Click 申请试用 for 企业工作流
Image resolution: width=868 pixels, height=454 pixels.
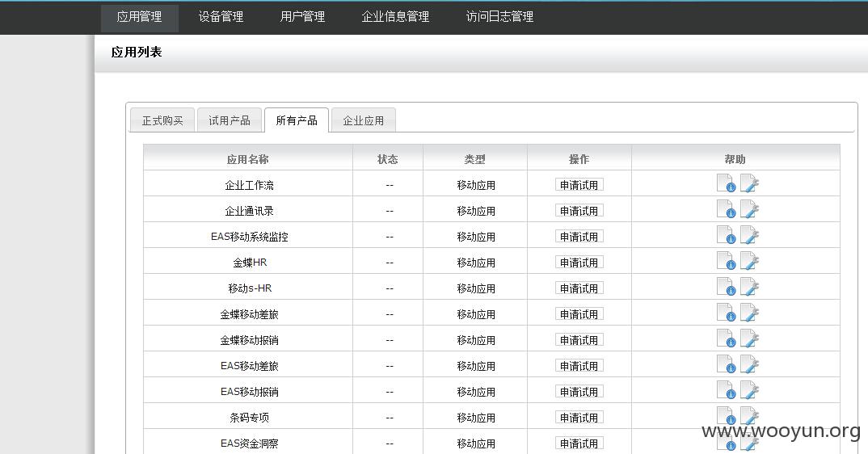(579, 185)
